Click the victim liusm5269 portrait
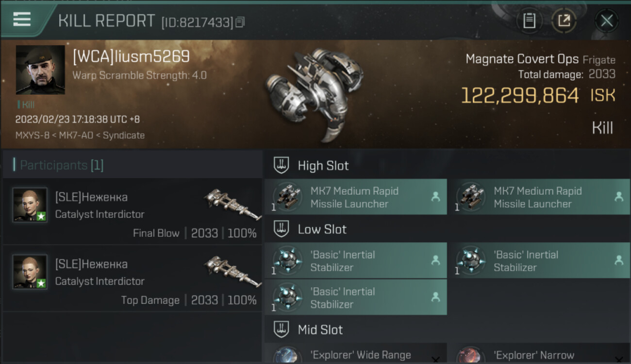 (40, 70)
